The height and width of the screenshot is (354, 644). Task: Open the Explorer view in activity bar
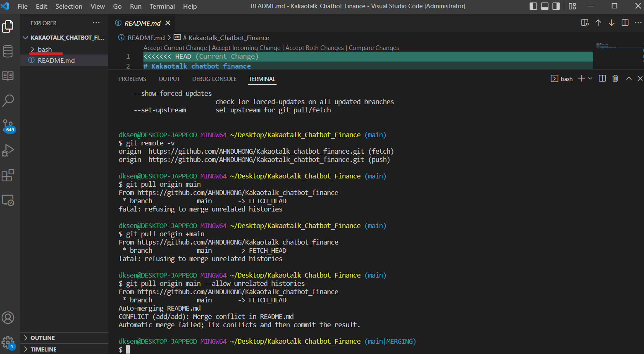(x=8, y=26)
